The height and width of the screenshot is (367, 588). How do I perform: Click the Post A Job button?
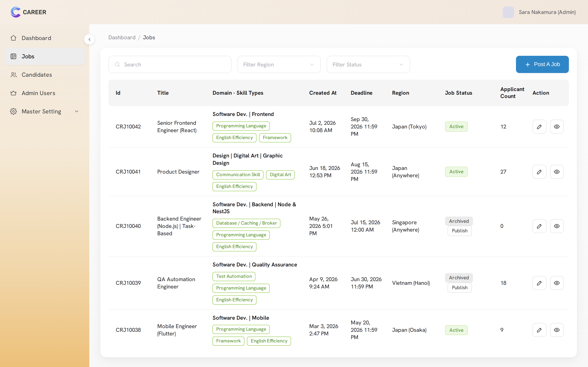[542, 64]
